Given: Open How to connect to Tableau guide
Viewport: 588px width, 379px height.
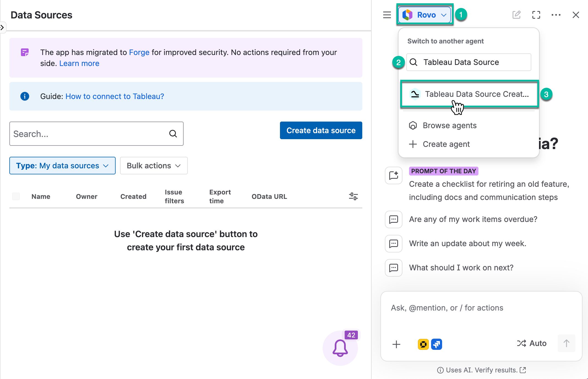Looking at the screenshot, I should tap(115, 96).
